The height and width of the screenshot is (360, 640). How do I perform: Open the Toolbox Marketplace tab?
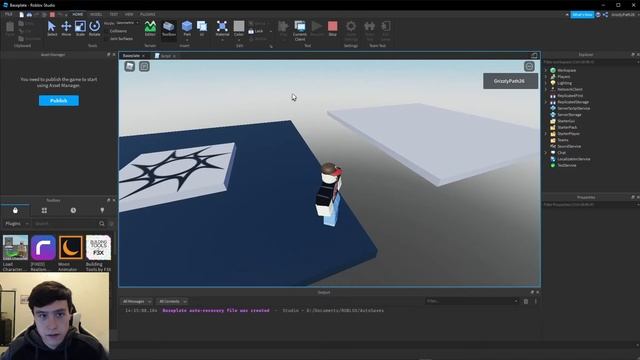15,210
